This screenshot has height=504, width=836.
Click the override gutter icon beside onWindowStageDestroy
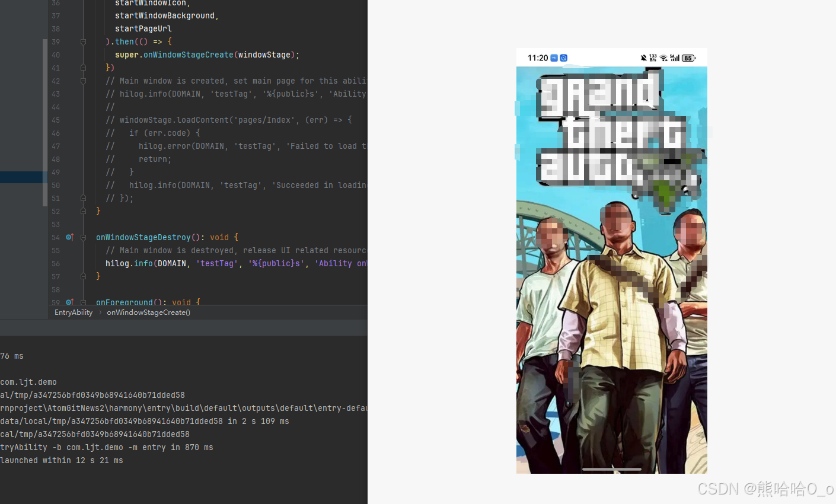(69, 237)
